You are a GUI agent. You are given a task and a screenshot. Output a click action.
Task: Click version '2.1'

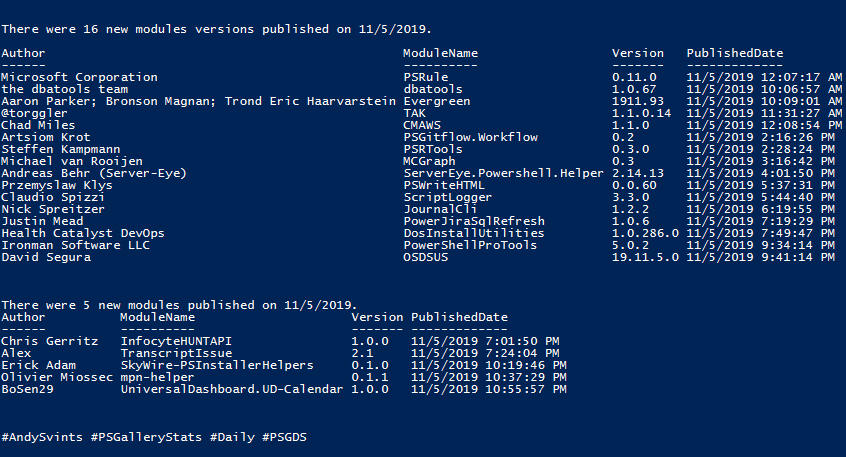pyautogui.click(x=362, y=353)
